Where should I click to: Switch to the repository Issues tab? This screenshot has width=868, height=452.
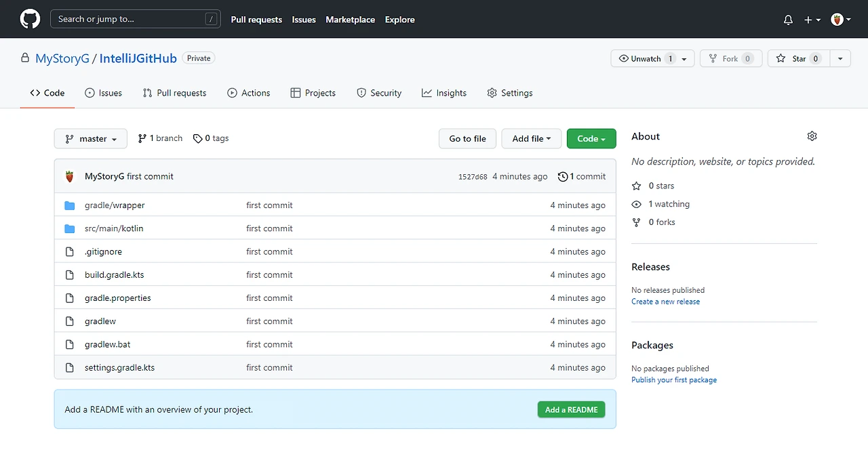[103, 93]
